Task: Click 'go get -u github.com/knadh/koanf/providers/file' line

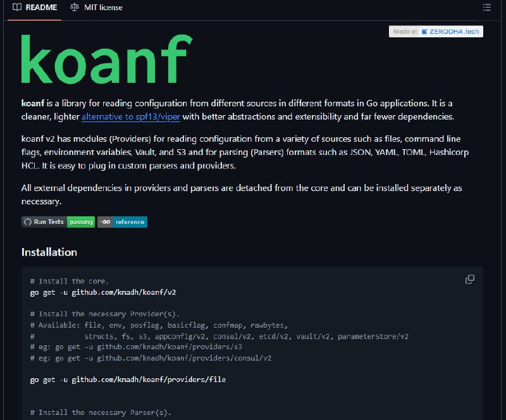Action: pos(128,380)
